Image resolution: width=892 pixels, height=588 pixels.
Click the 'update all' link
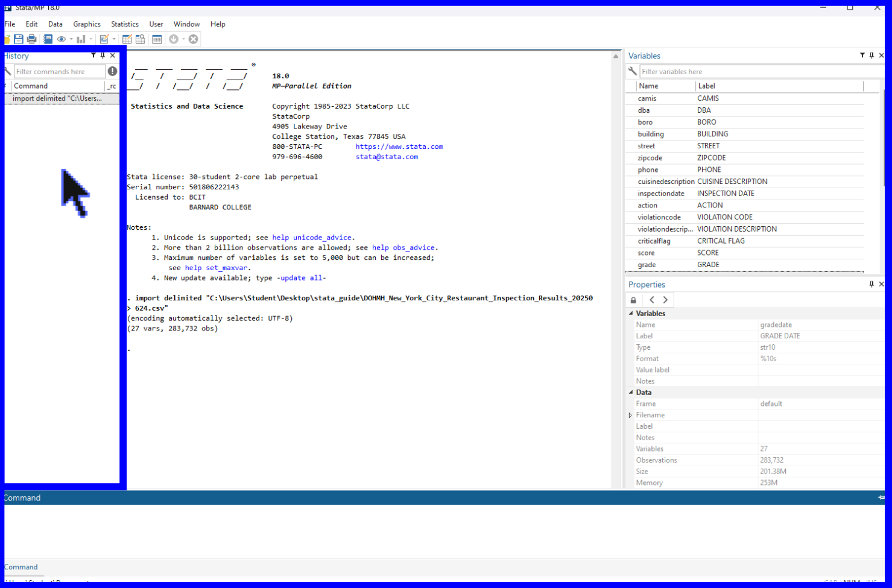pyautogui.click(x=303, y=278)
